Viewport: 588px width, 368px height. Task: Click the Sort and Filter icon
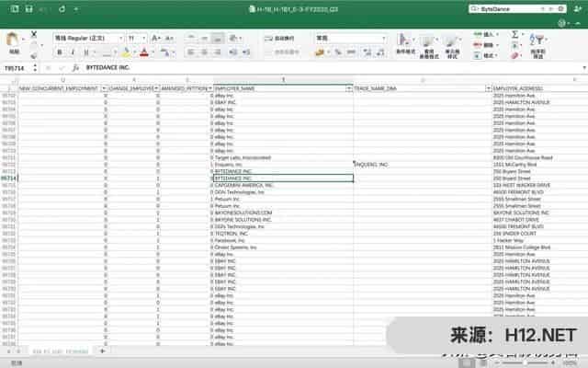click(537, 45)
